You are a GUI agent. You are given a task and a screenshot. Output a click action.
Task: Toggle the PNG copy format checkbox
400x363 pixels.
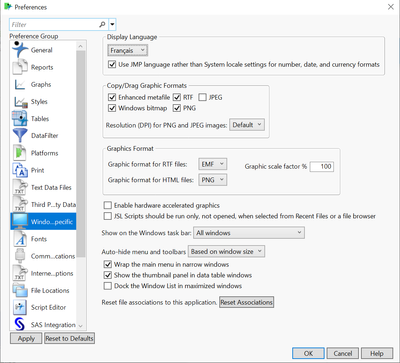click(177, 108)
